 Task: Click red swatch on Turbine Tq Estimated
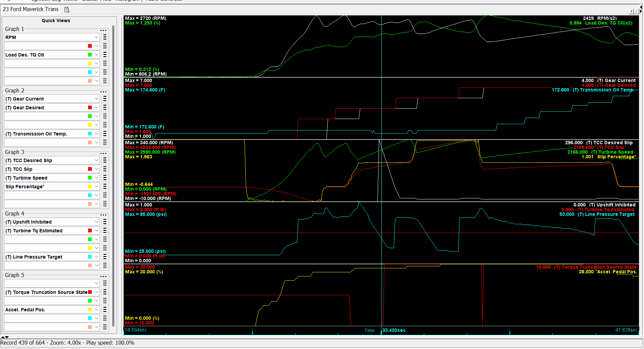point(90,231)
